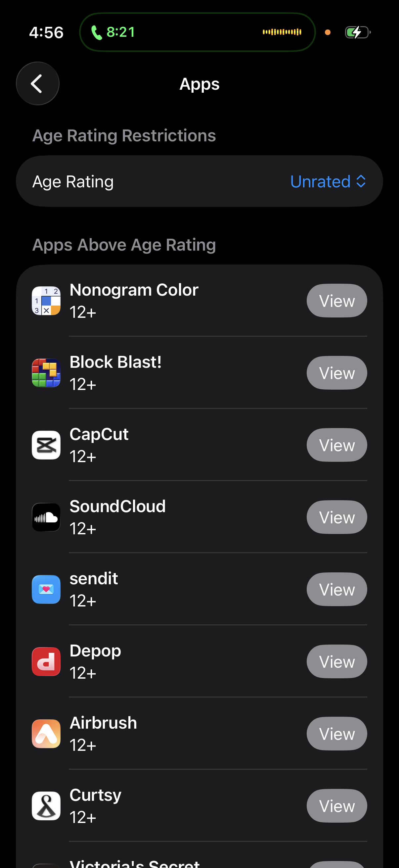
Task: Tap the up-down chevron beside Unrated
Action: pos(361,182)
